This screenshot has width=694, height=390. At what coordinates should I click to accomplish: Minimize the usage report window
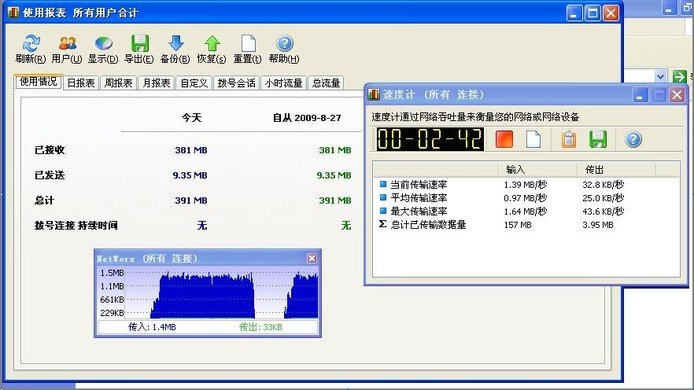point(574,13)
